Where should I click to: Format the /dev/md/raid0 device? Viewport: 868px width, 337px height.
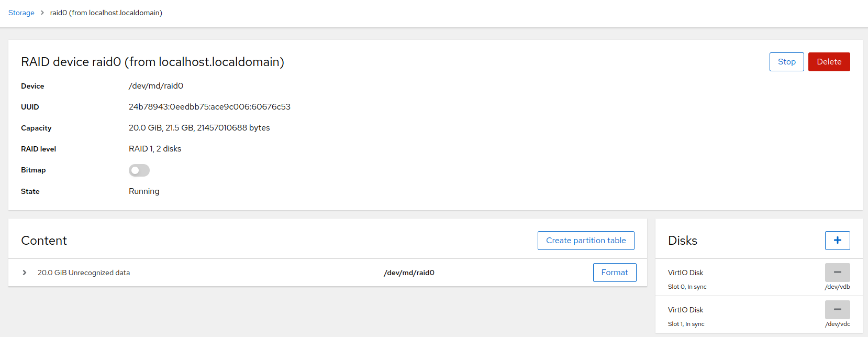tap(615, 273)
